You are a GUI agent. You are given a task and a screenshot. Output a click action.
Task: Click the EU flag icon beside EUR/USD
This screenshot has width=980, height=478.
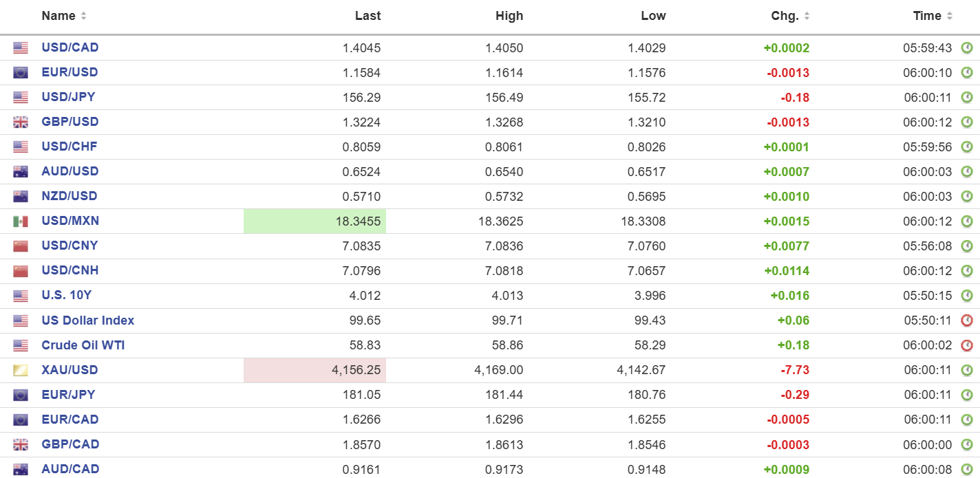21,73
